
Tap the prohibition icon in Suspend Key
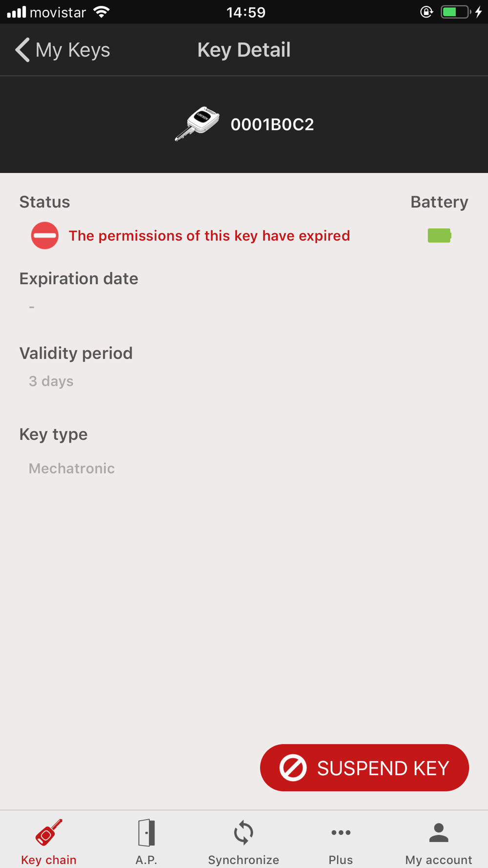293,767
